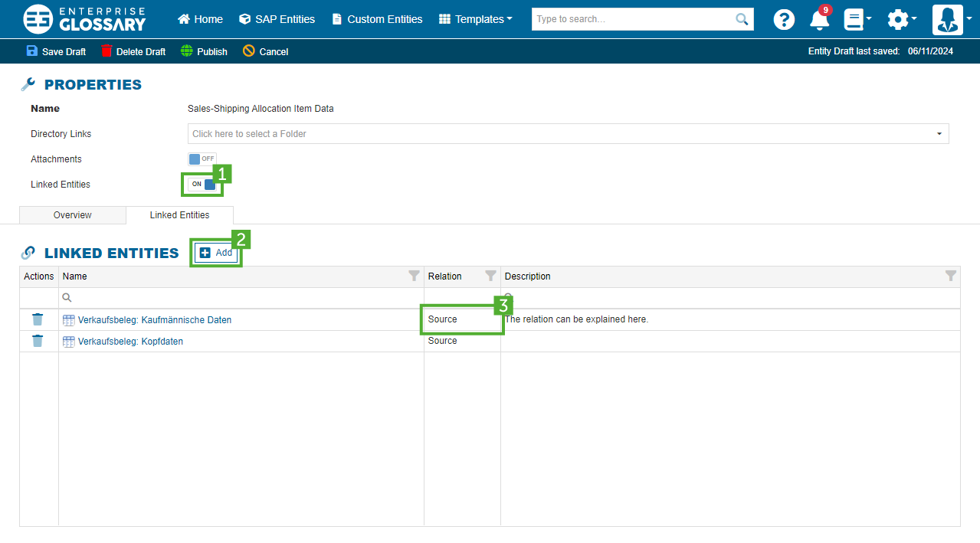Turn off the Linked Entities switch
This screenshot has height=543, width=980.
click(203, 184)
